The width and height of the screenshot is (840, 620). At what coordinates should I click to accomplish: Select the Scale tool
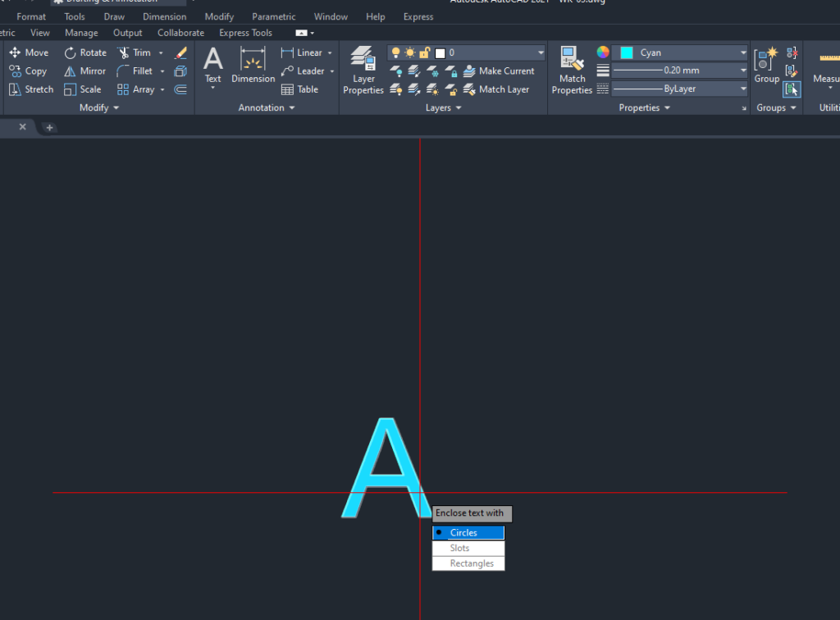point(83,89)
